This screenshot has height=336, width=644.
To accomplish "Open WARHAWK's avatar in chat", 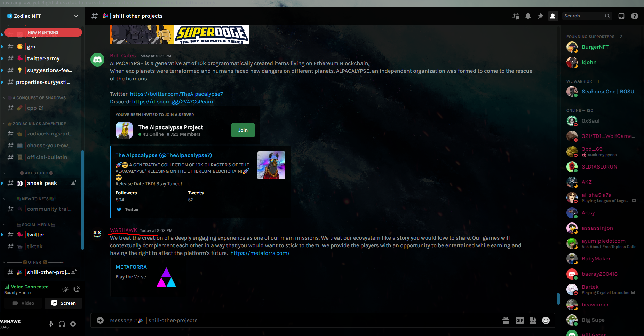I will click(97, 234).
